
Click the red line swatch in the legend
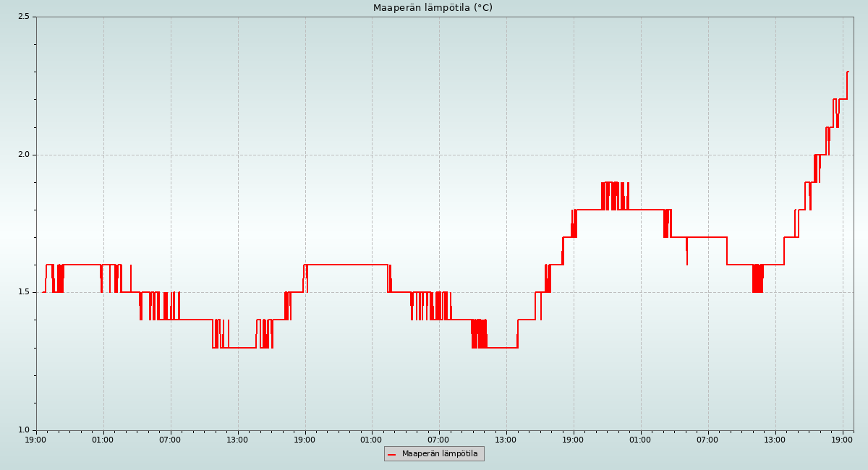pos(392,454)
